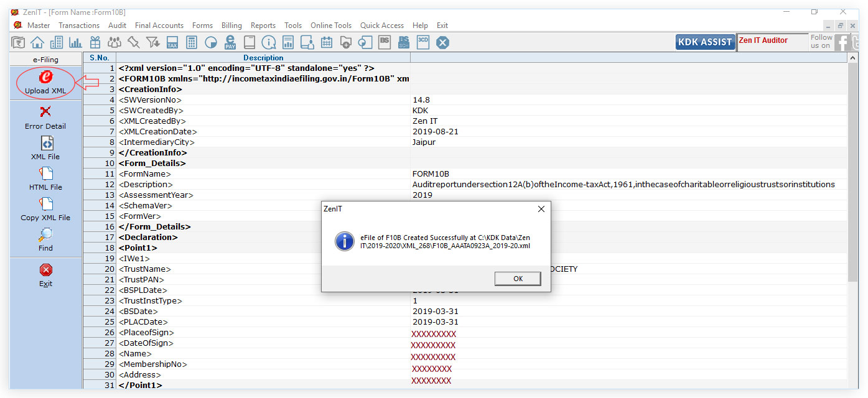
Task: Close the ZenIT message dialog with X
Action: pyautogui.click(x=541, y=209)
